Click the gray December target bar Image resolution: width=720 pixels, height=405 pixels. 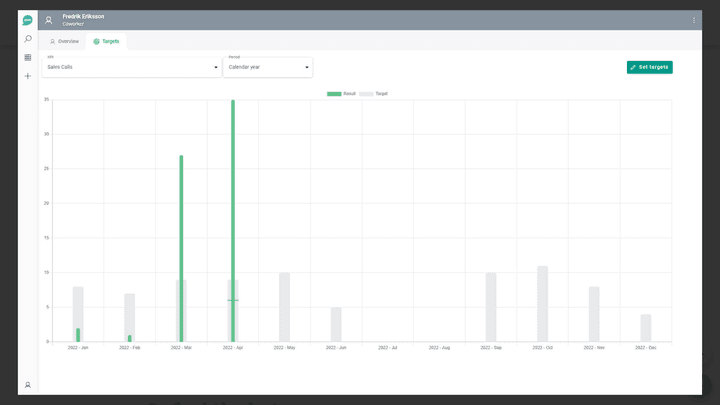646,328
